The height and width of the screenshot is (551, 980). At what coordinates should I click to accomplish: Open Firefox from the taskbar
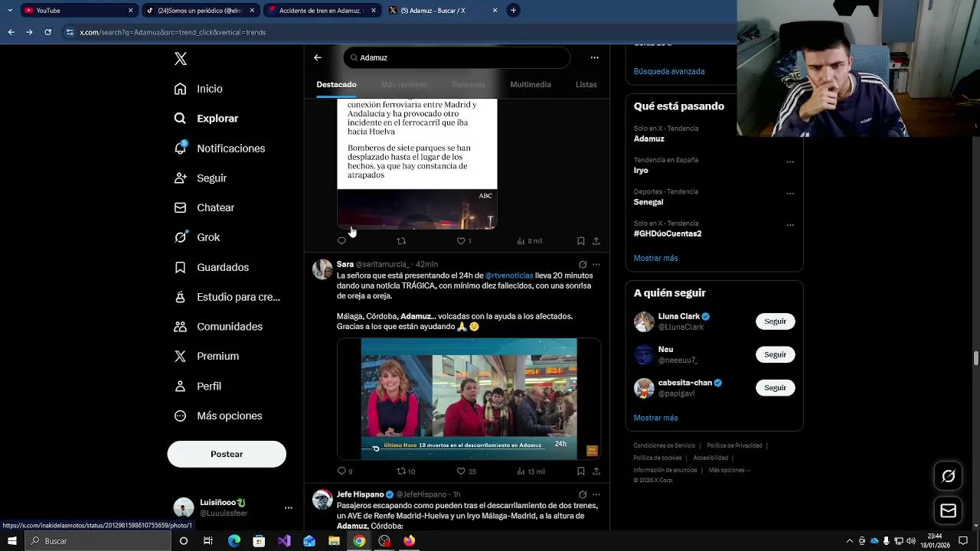[x=410, y=541]
